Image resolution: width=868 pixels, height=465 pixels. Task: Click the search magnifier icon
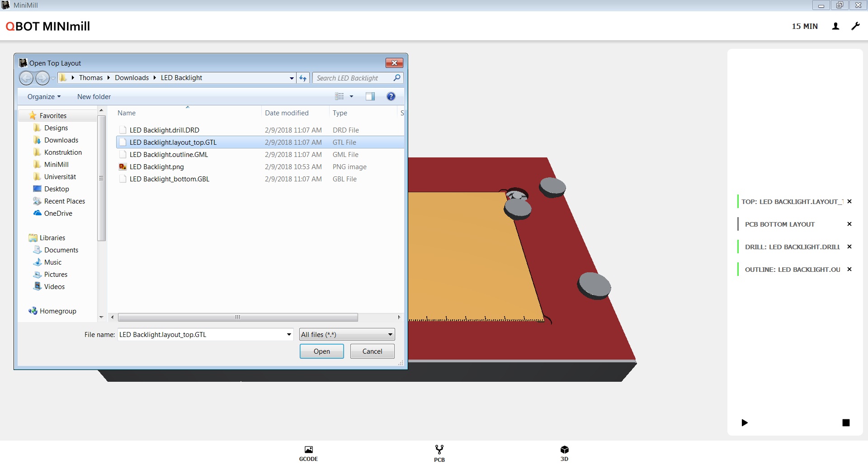click(397, 78)
